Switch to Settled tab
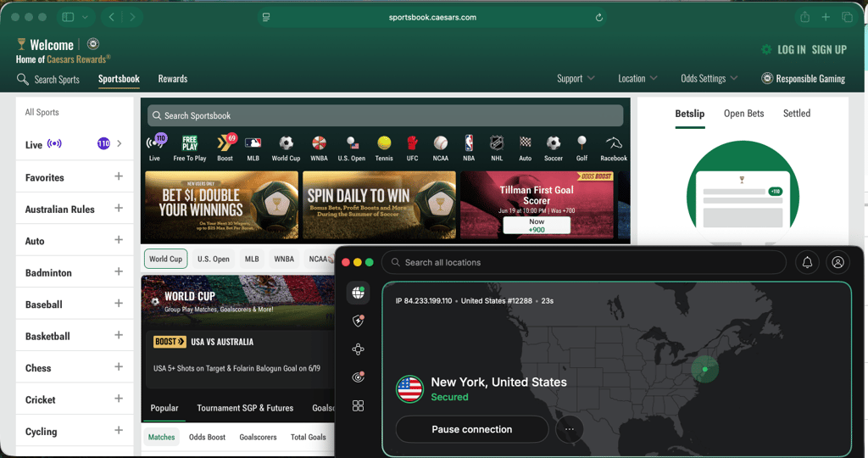The height and width of the screenshot is (458, 868). click(797, 114)
